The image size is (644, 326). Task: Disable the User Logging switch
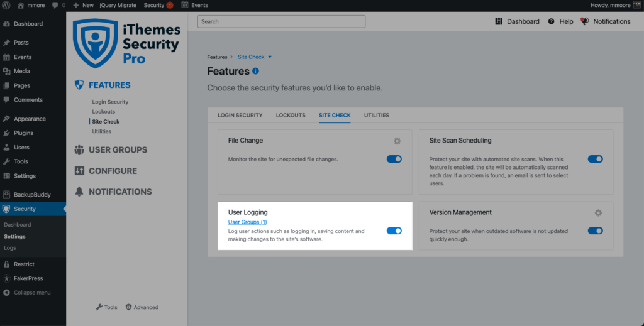[394, 231]
